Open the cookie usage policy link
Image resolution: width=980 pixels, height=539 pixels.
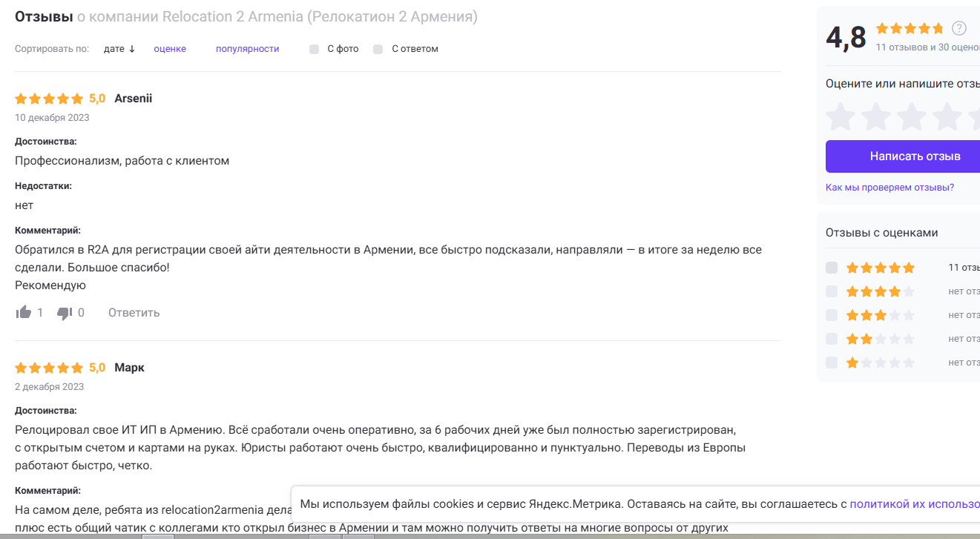[914, 504]
